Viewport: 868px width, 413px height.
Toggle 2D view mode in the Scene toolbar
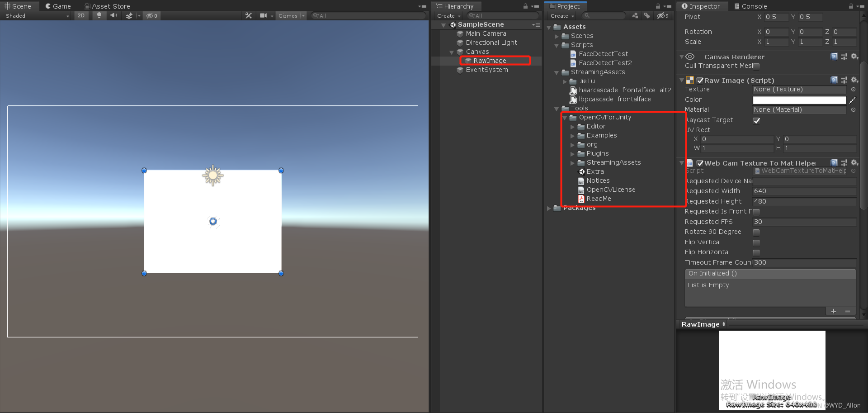click(x=81, y=15)
